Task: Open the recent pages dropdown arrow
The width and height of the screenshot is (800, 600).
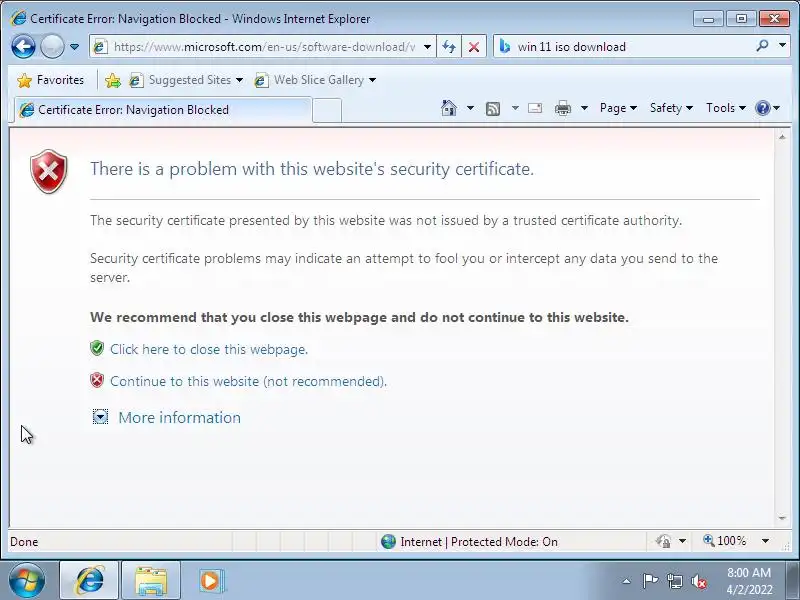Action: [74, 47]
